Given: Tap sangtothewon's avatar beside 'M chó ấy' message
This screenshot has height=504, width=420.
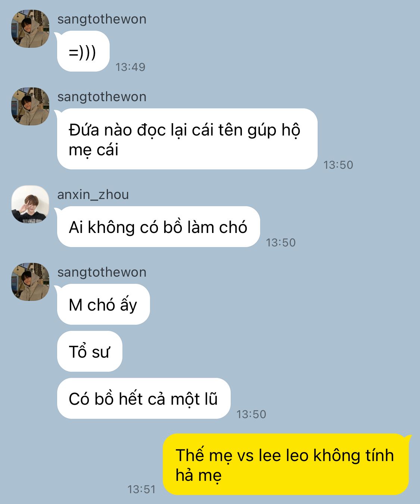Looking at the screenshot, I should (x=30, y=282).
